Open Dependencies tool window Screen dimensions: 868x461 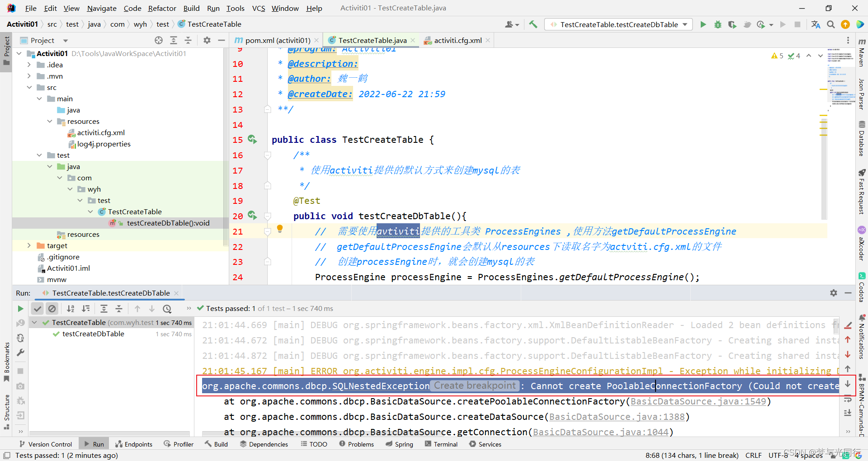point(264,444)
